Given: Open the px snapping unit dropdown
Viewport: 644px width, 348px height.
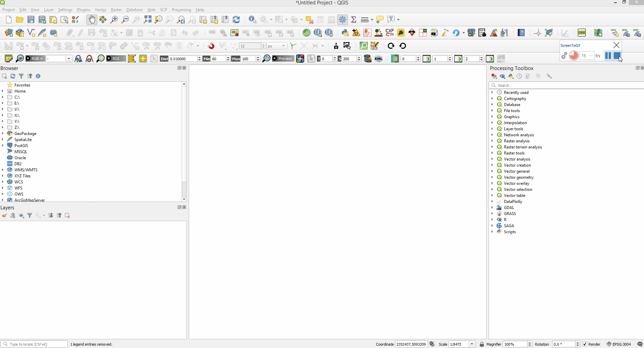Looking at the screenshot, I should 283,46.
